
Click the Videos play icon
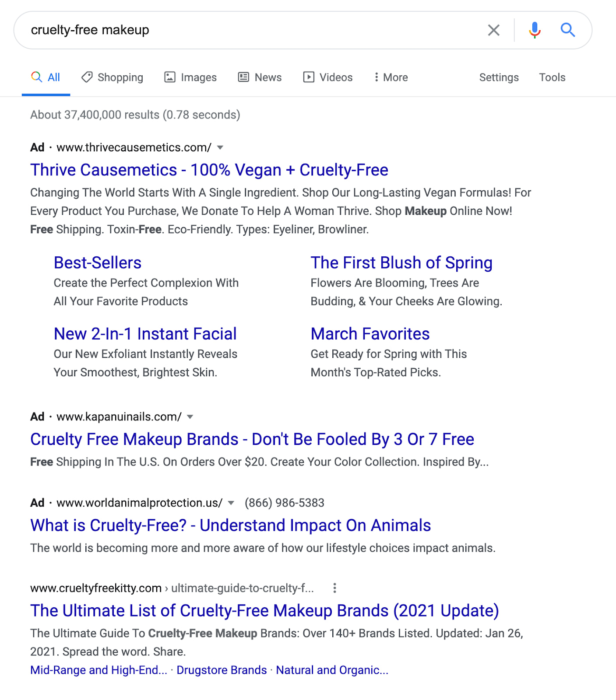point(309,77)
